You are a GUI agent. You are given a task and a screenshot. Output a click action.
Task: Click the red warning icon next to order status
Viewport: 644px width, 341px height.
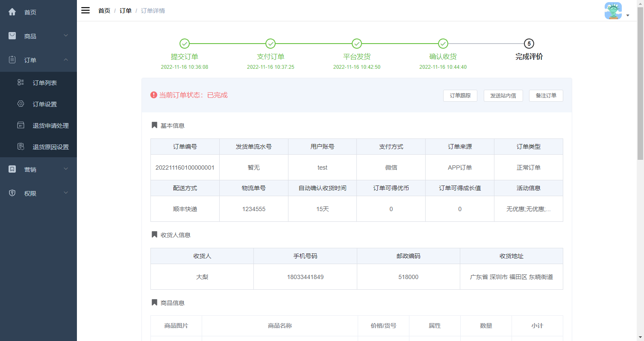point(154,95)
